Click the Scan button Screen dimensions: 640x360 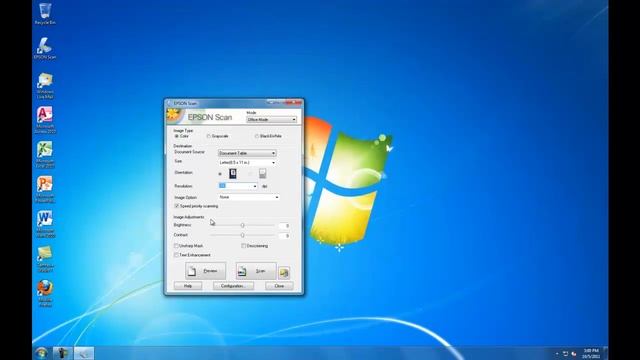click(x=256, y=271)
